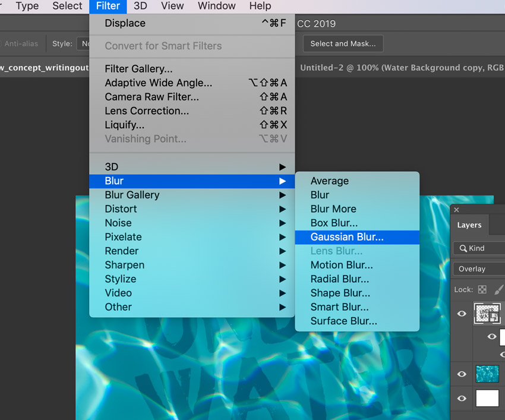Expand the 3D filter submenu

pyautogui.click(x=192, y=167)
